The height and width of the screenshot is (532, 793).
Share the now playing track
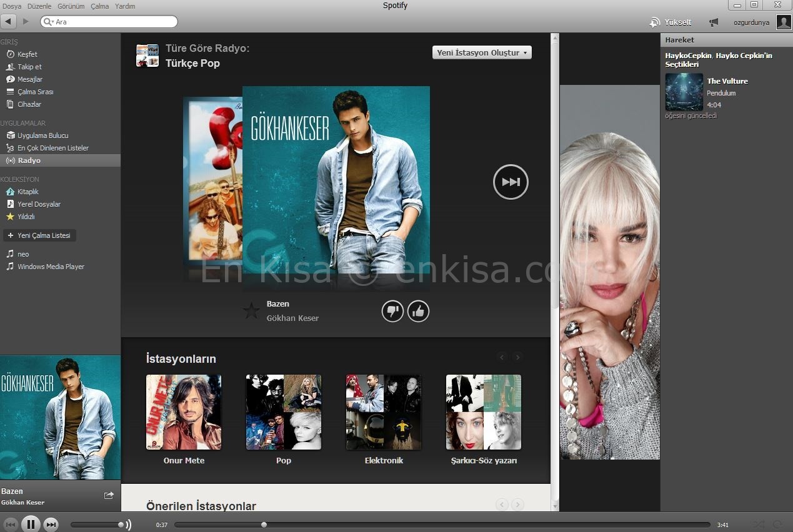pyautogui.click(x=109, y=495)
